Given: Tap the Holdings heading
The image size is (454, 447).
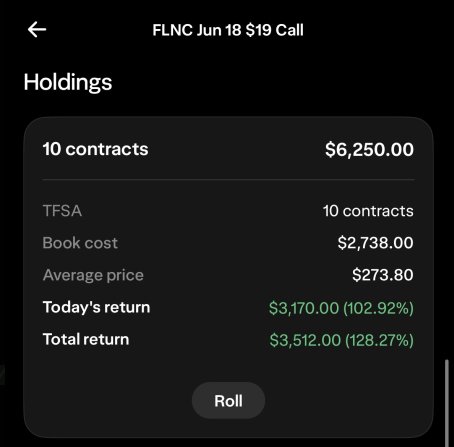Looking at the screenshot, I should click(x=68, y=82).
